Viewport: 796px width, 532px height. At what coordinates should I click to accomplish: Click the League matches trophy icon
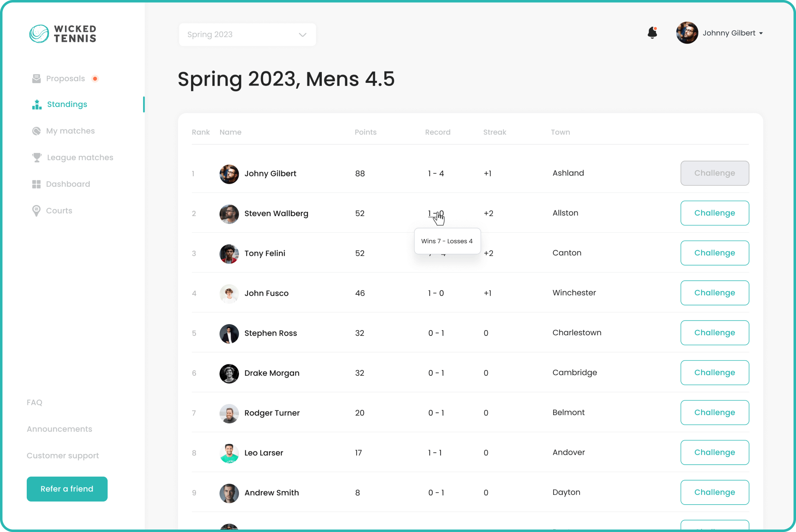point(37,157)
